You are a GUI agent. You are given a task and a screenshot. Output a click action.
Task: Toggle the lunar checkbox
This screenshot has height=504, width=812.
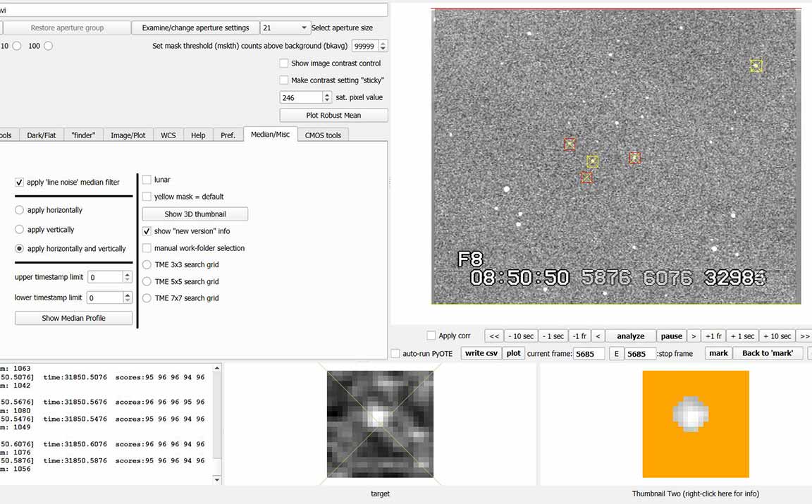147,180
